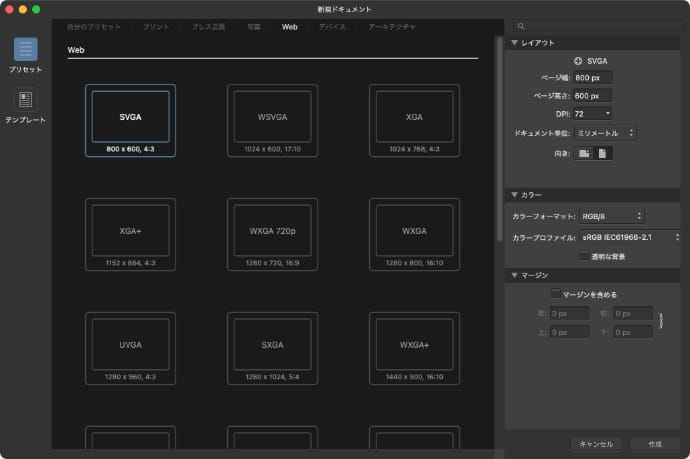The width and height of the screenshot is (690, 459).
Task: Click the 作成 create button
Action: [655, 443]
